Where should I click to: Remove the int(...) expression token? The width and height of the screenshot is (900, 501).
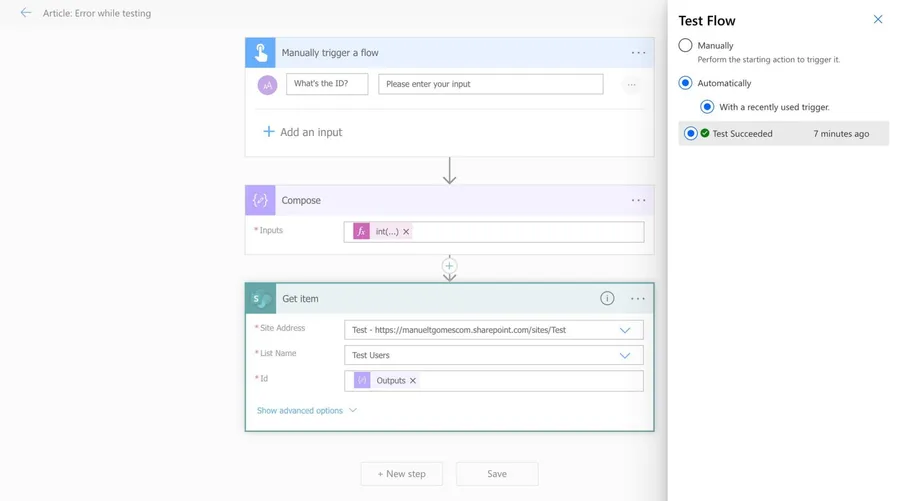coord(406,232)
